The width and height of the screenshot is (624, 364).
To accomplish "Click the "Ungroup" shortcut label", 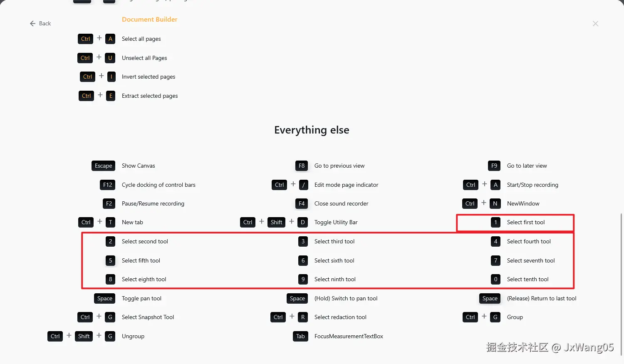I will tap(133, 336).
